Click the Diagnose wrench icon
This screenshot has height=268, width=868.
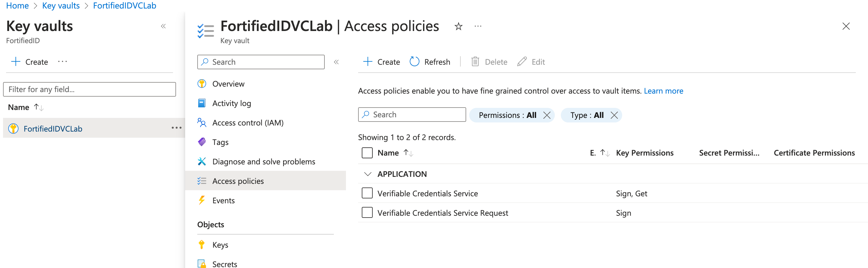[202, 162]
